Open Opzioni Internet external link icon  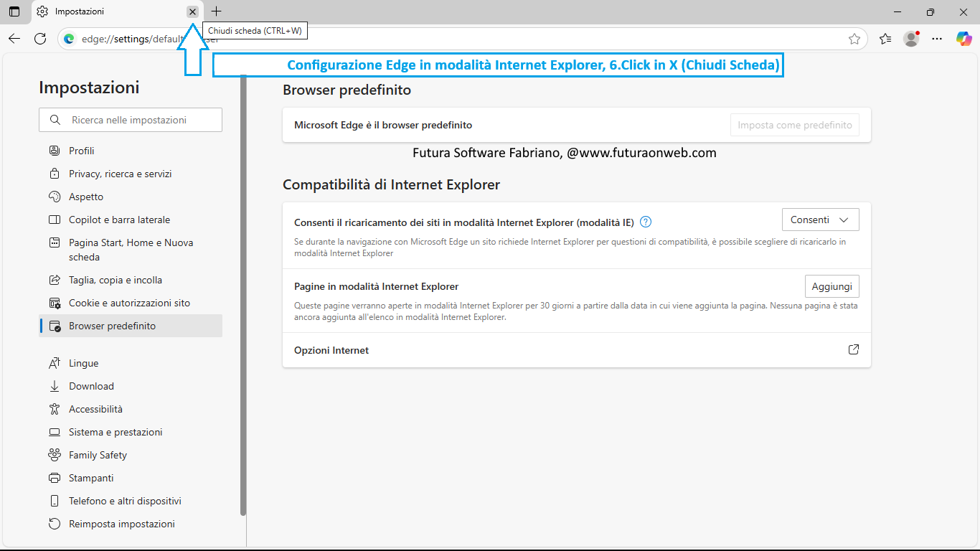(x=854, y=349)
